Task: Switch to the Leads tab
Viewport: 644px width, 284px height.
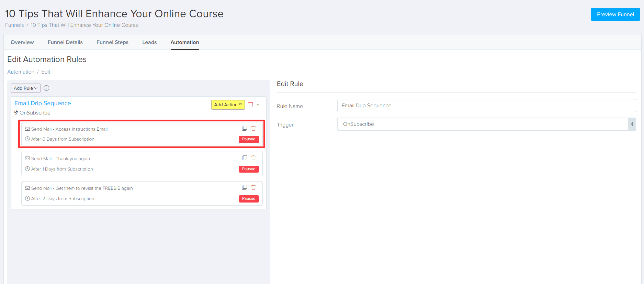Action: tap(149, 42)
